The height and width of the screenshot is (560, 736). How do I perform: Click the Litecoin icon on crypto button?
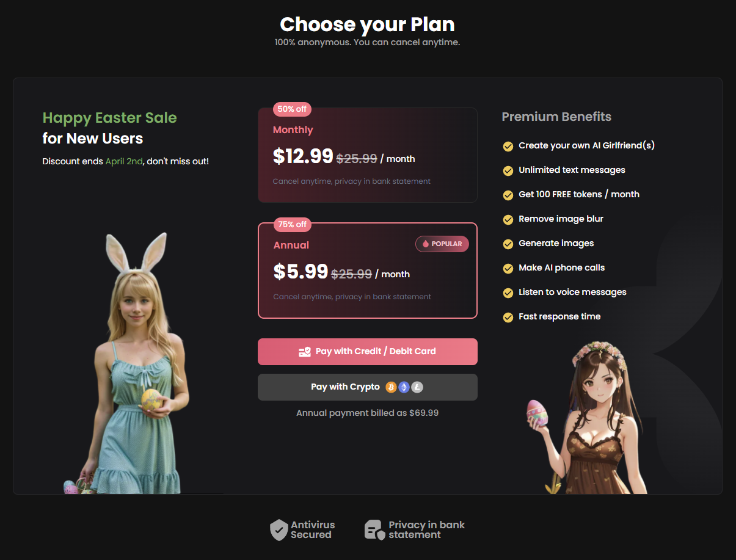click(x=417, y=387)
